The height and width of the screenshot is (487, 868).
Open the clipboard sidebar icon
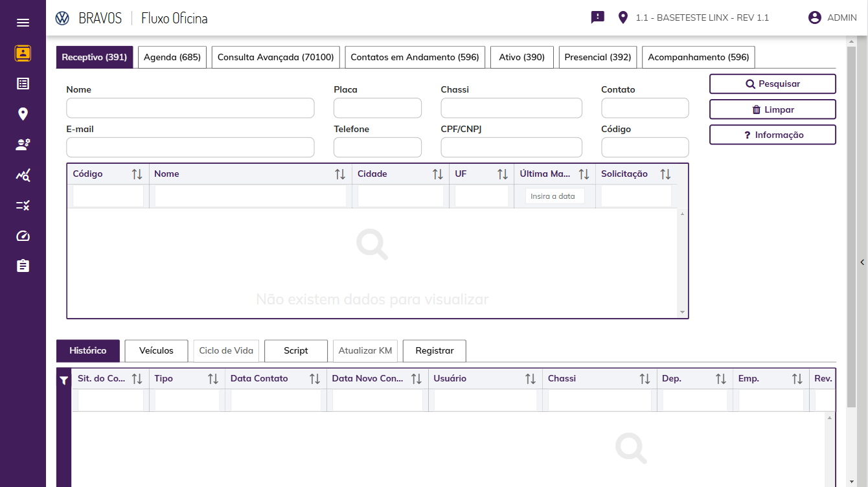pos(23,266)
